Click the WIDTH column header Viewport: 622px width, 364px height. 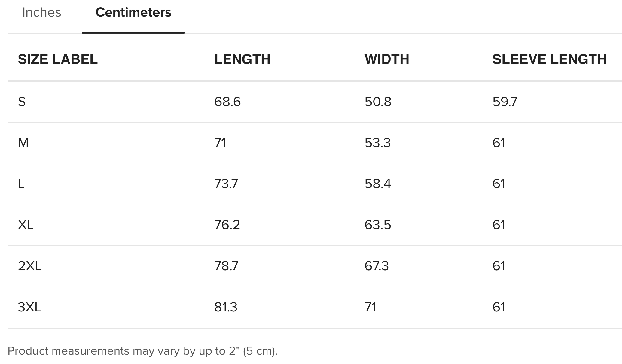(387, 59)
